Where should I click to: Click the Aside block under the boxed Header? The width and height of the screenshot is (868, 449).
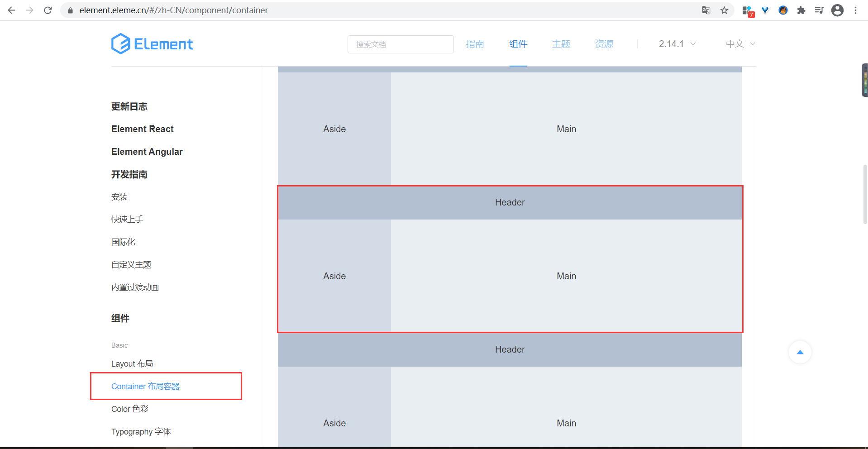tap(334, 276)
